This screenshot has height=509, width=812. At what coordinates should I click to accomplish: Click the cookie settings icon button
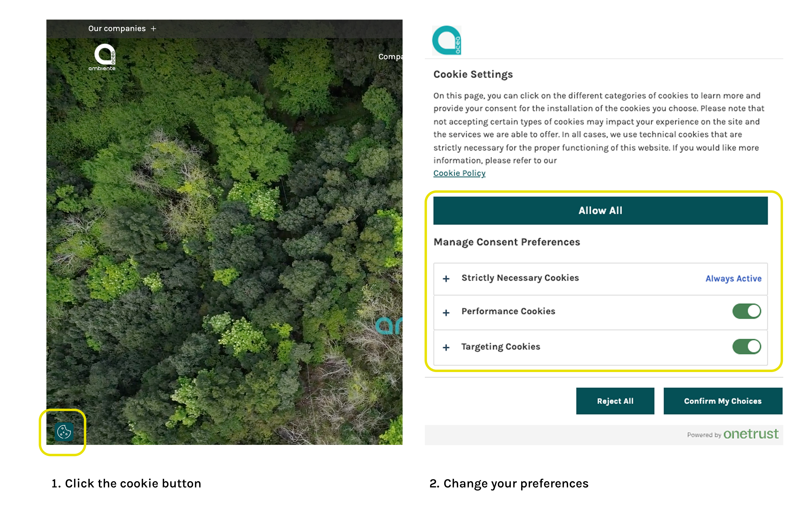click(x=64, y=432)
